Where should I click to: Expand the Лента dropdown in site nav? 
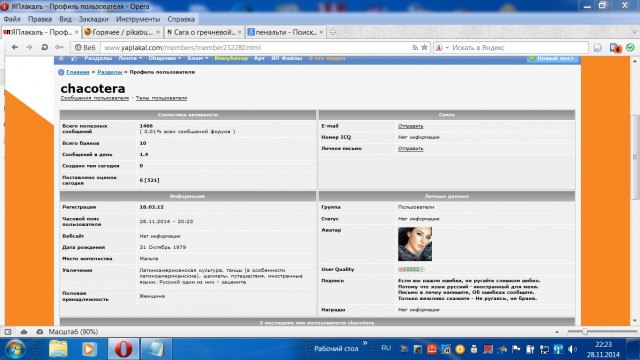(130, 58)
